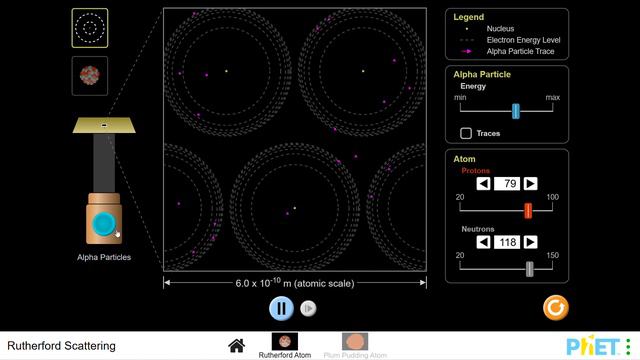Click the Protons value field showing 79

tap(507, 184)
